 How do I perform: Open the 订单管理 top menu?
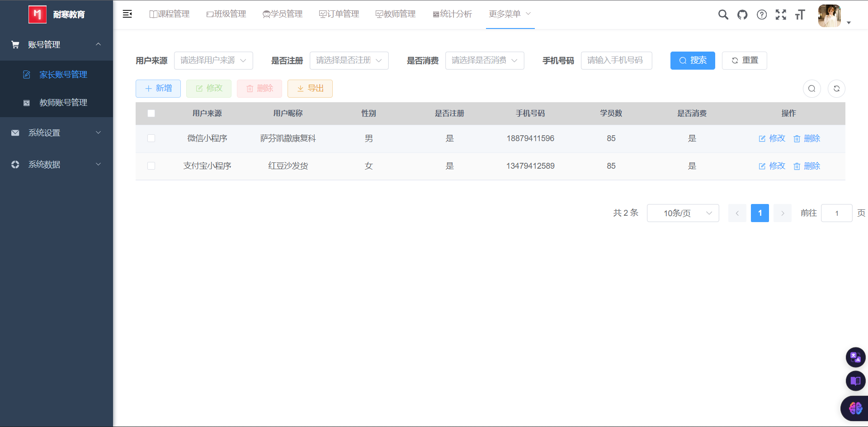coord(339,14)
